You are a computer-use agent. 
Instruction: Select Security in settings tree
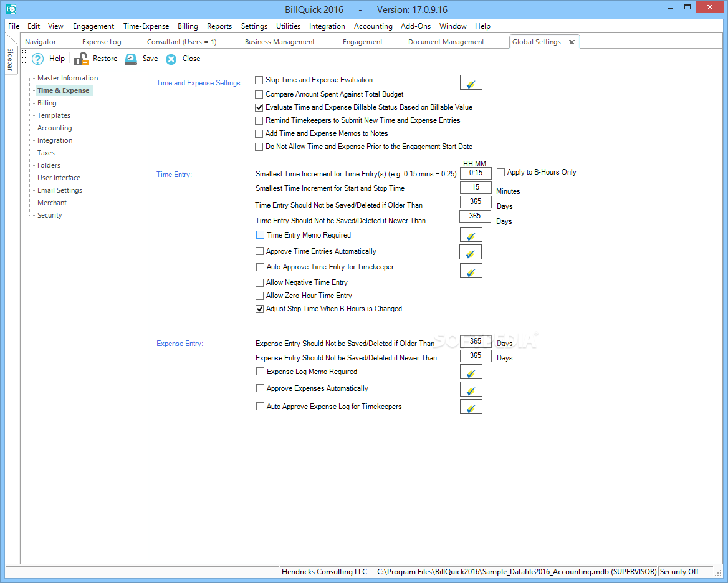pyautogui.click(x=50, y=216)
